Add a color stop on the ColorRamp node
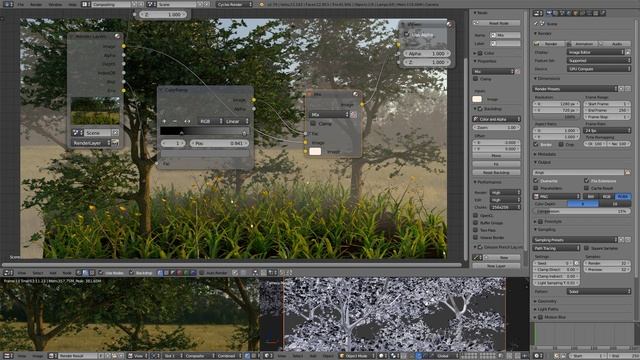The image size is (640, 360). click(x=164, y=121)
